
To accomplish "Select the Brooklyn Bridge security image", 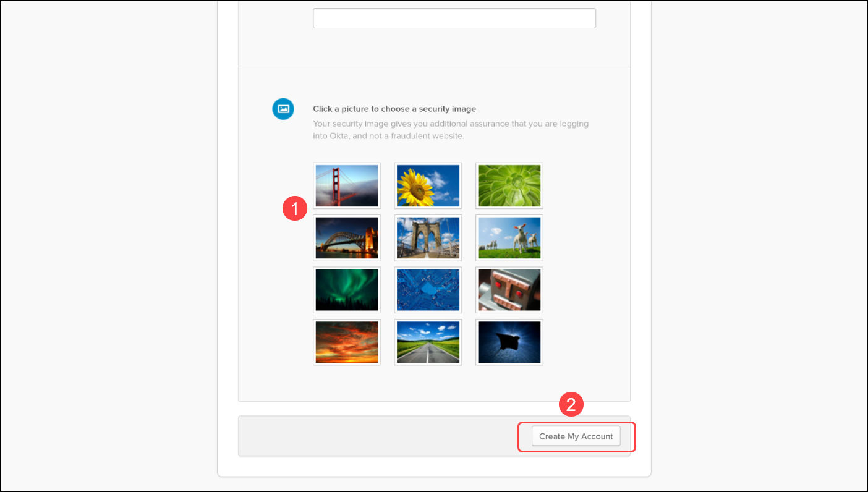I will [428, 238].
